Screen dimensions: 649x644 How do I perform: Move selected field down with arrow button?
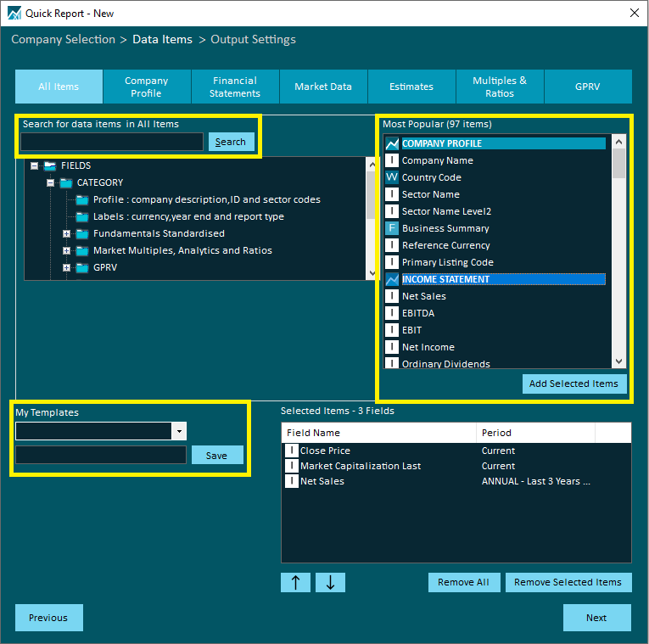pyautogui.click(x=330, y=582)
